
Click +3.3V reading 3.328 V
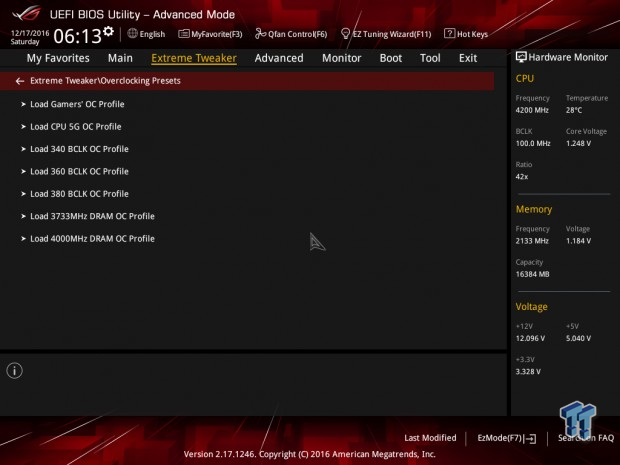528,372
